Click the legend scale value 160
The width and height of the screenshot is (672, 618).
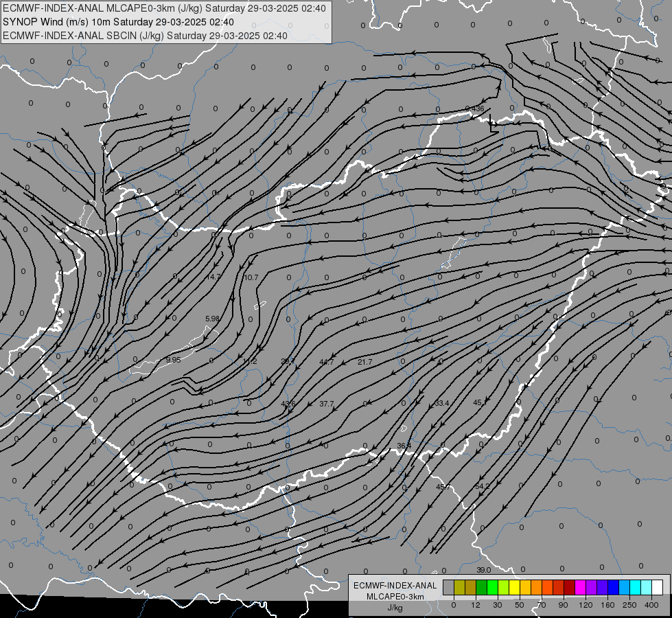pos(607,605)
